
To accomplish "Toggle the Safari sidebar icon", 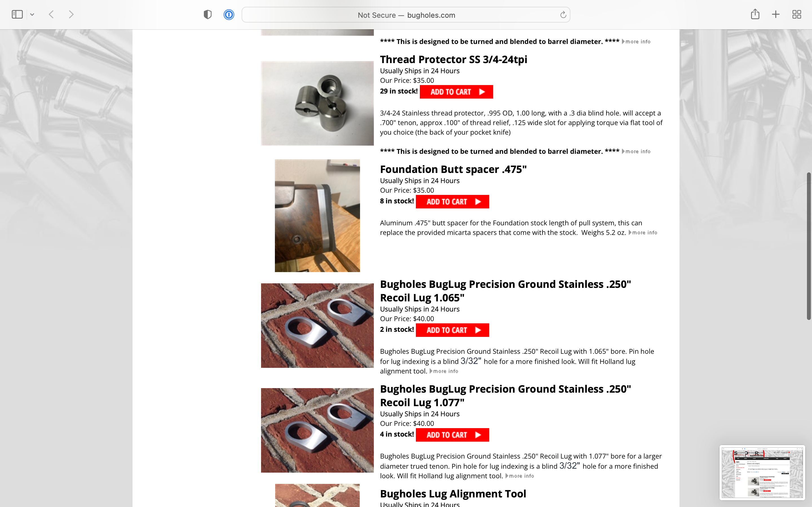I will coord(17,14).
